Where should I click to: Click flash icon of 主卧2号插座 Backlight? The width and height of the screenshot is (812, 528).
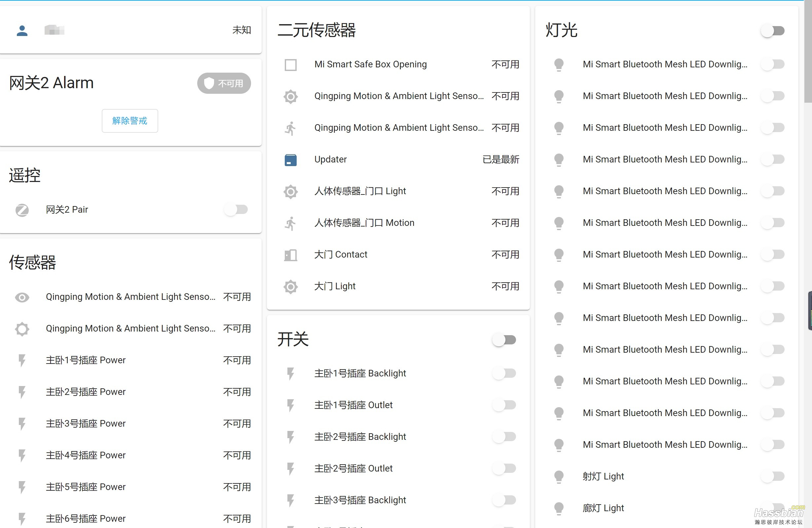(291, 437)
